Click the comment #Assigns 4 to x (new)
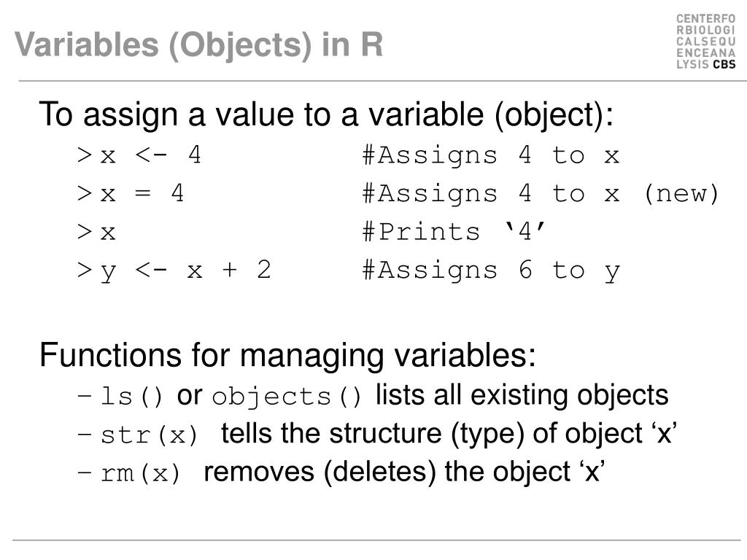 coord(541,194)
